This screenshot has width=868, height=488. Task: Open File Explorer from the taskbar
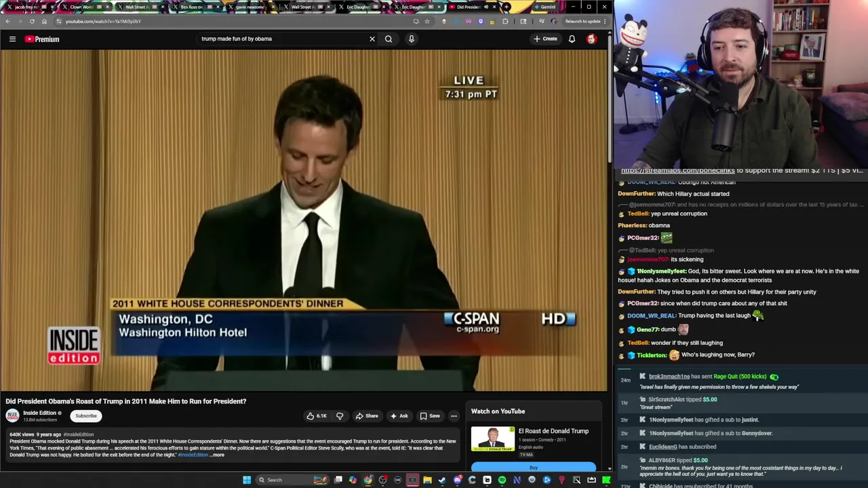point(427,480)
